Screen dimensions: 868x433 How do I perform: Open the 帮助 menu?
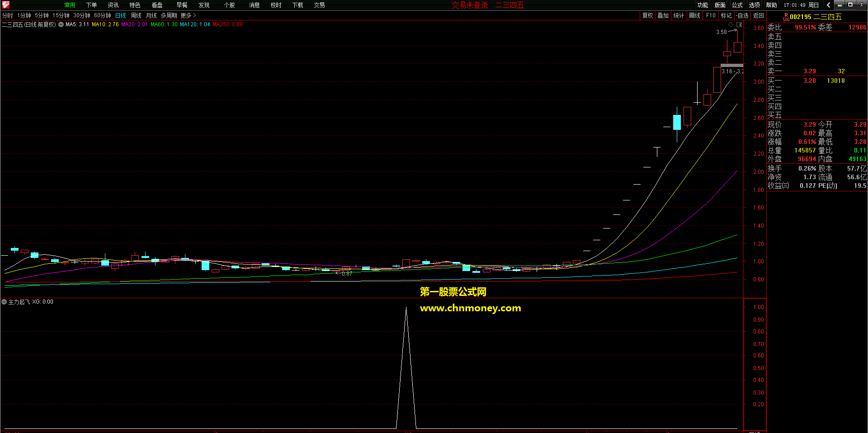tap(771, 5)
